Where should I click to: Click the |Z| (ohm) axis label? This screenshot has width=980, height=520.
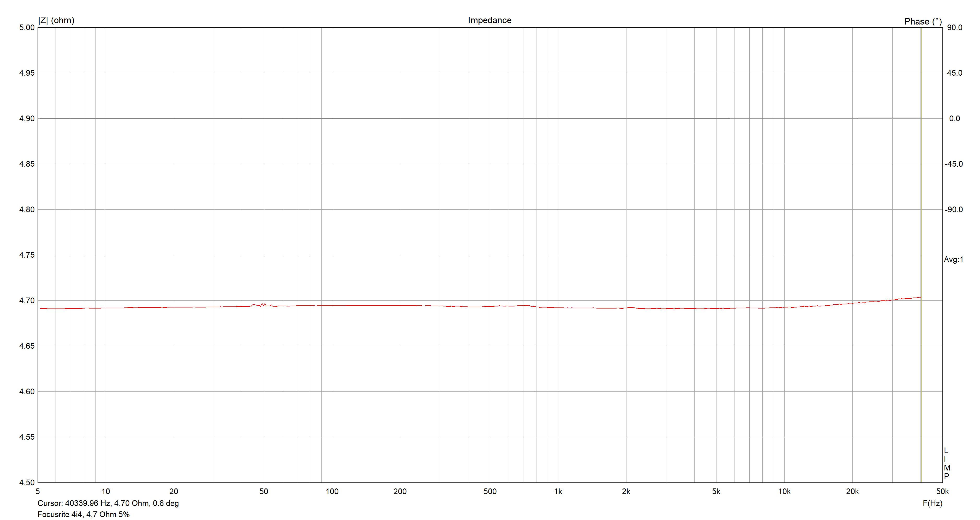[x=56, y=20]
